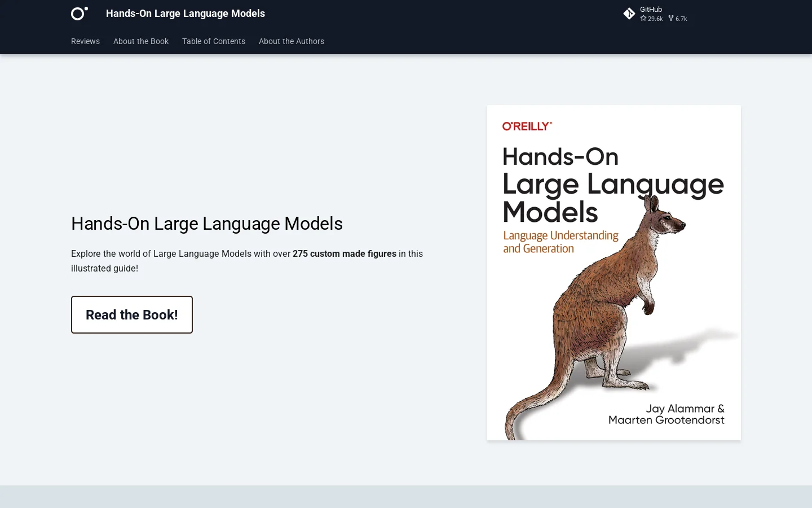
Task: Click the 6.7k forks count
Action: [x=678, y=19]
